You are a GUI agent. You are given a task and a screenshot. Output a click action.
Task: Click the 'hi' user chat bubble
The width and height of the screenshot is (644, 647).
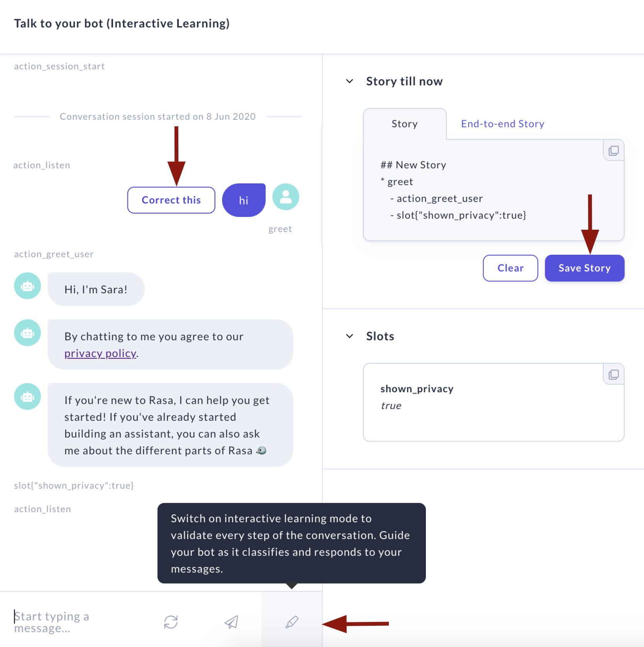pos(243,200)
